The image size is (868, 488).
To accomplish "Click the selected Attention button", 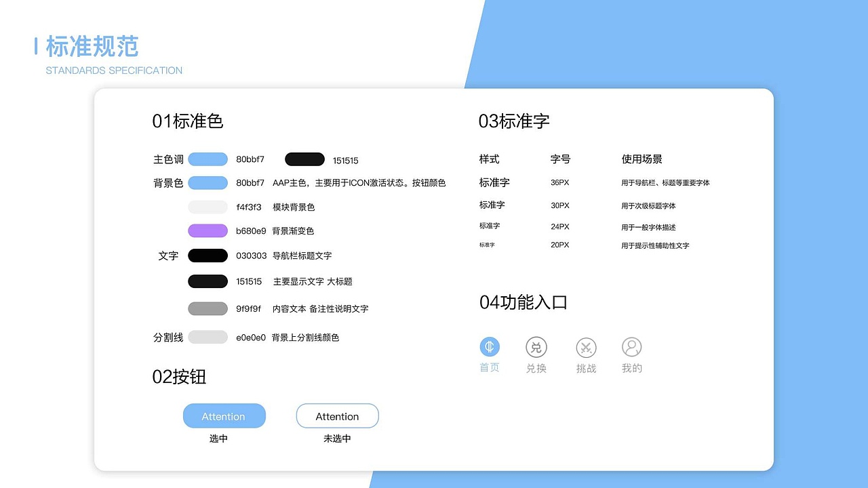I will (224, 415).
